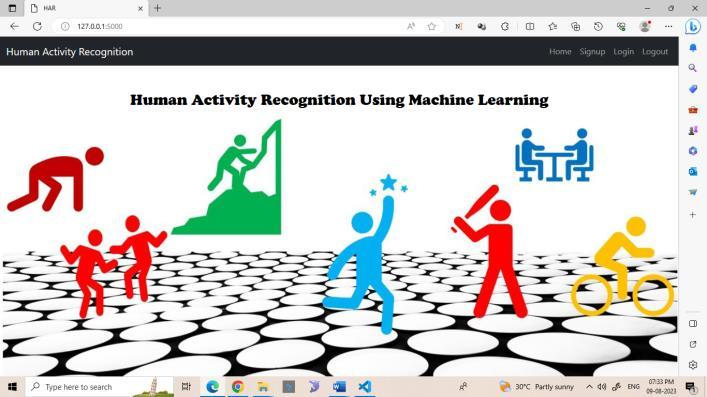Go to the Signup page
Image resolution: width=707 pixels, height=397 pixels.
592,51
